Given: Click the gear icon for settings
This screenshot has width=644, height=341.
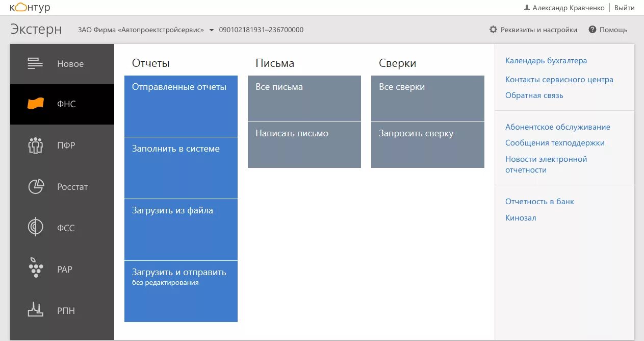Looking at the screenshot, I should click(493, 30).
